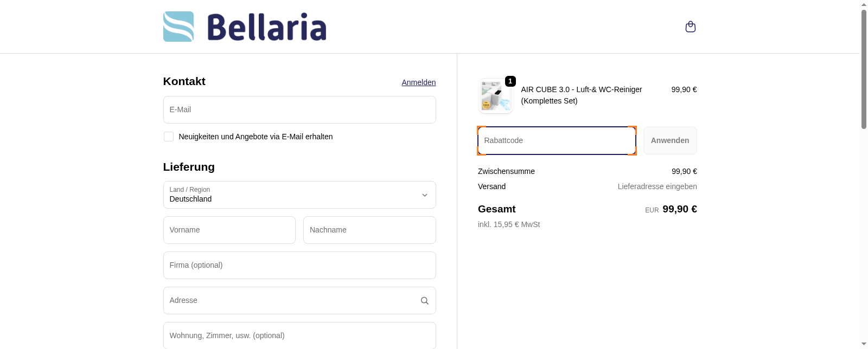Click the Nachname field

tap(369, 230)
